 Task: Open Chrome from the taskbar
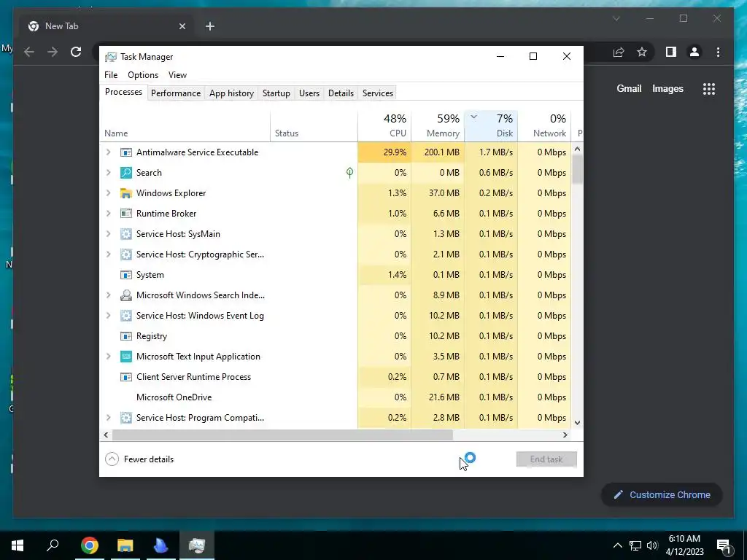pyautogui.click(x=90, y=545)
